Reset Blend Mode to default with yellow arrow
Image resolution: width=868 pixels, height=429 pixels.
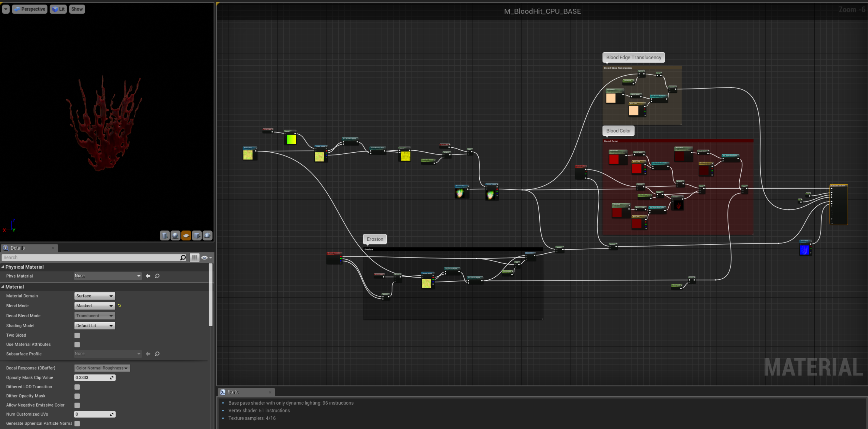(x=119, y=306)
